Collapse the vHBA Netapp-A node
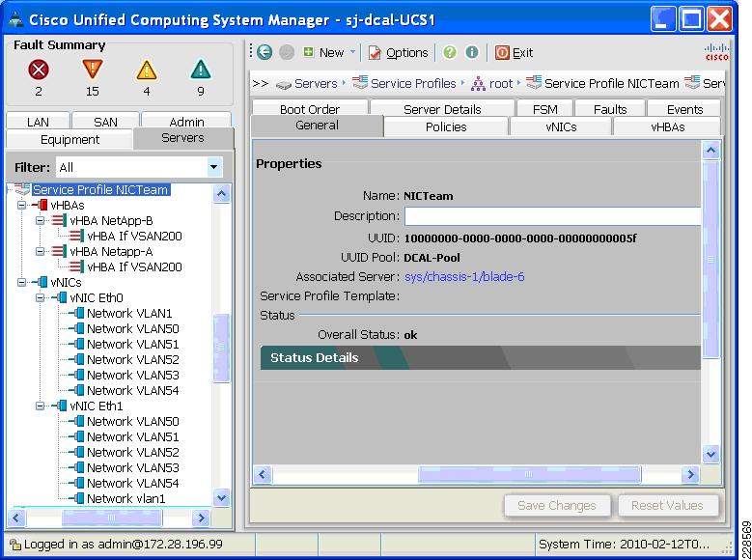The width and height of the screenshot is (752, 560). [41, 251]
